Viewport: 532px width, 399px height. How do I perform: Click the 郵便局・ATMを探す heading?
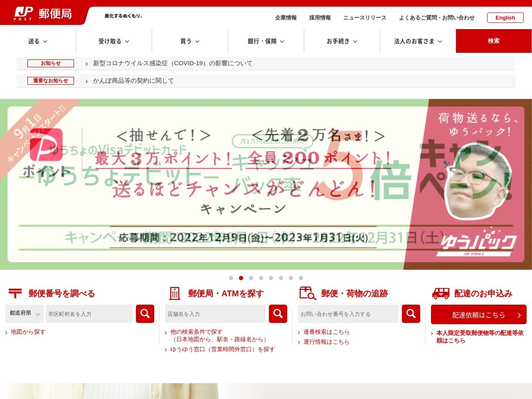226,293
